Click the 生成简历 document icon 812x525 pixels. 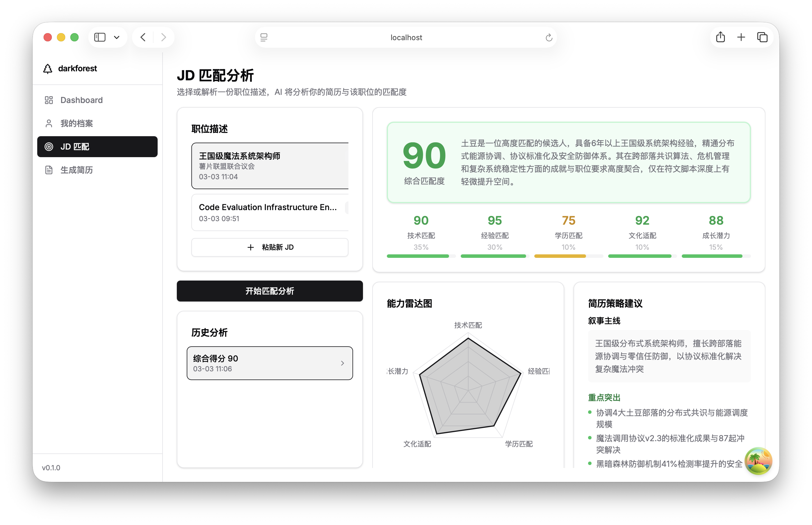point(48,170)
